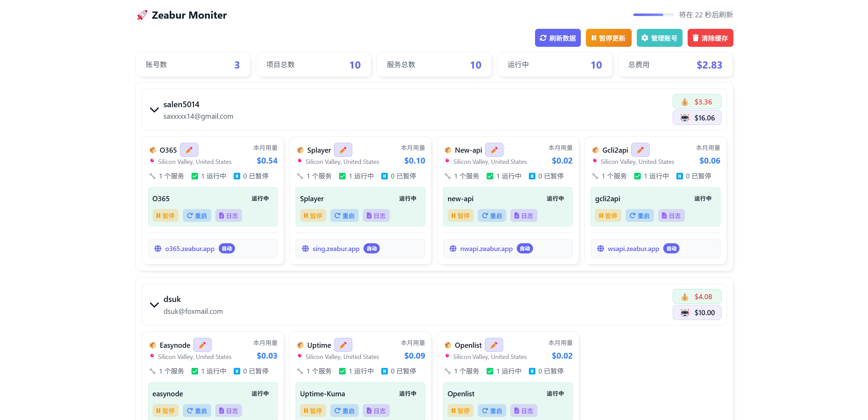Pause automatic updates with 暂停更新

pyautogui.click(x=608, y=38)
